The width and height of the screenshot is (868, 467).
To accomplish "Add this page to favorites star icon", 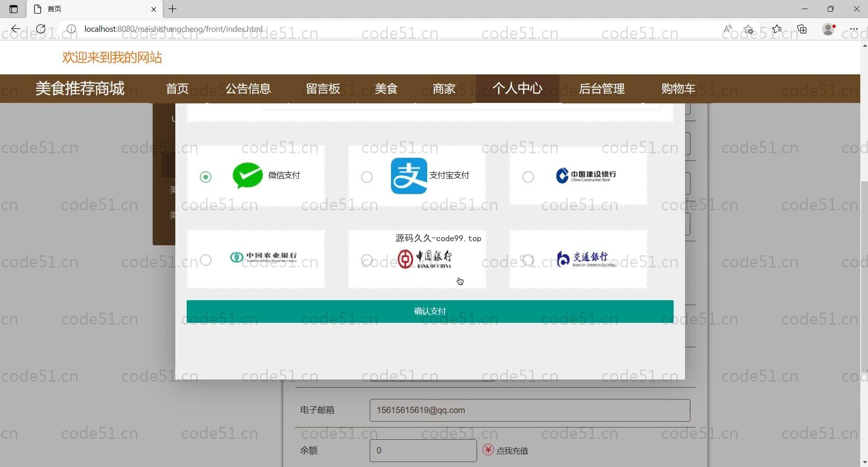I will point(748,29).
